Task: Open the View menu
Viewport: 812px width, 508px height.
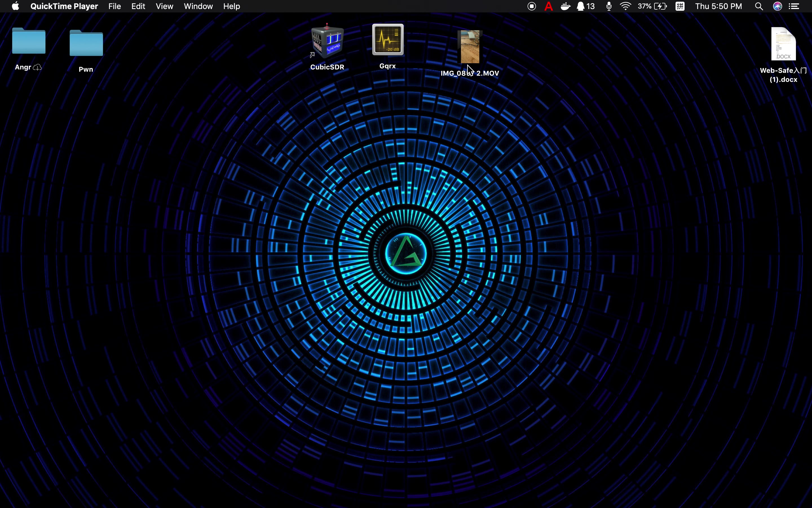Action: [164, 6]
